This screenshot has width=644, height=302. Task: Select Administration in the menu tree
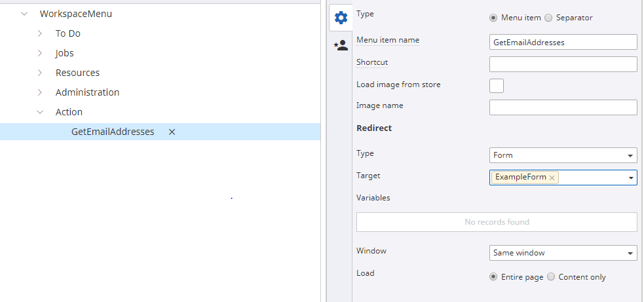point(87,92)
